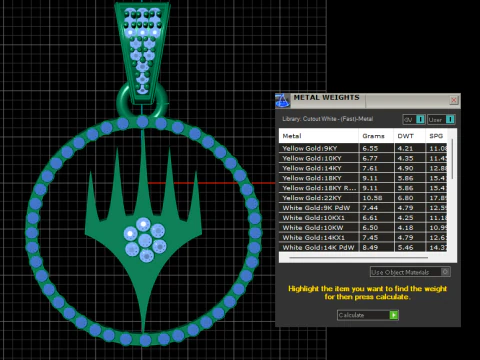Viewport: 480px width, 360px height.
Task: Click the 8.49 grams value
Action: pos(370,247)
